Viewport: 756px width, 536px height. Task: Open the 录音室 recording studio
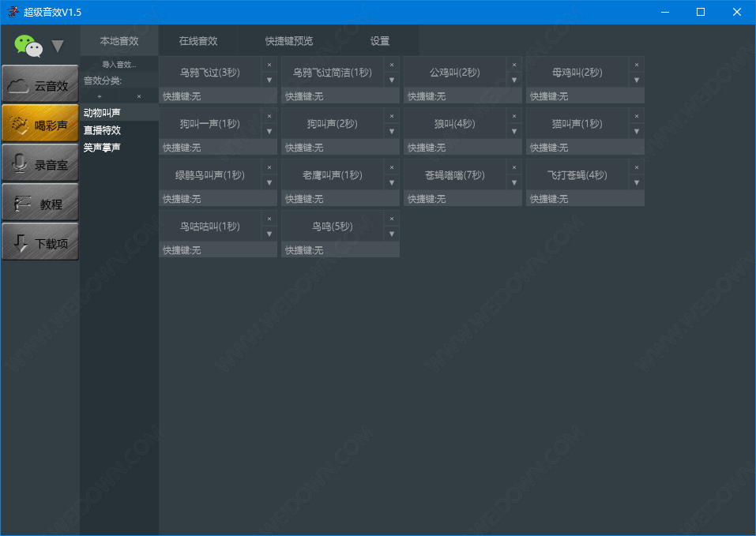pyautogui.click(x=40, y=163)
